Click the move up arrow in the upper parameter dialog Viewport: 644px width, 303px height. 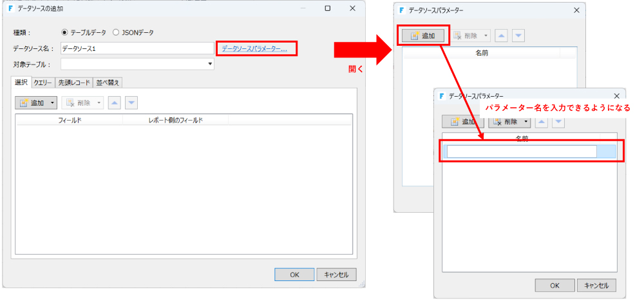point(502,35)
